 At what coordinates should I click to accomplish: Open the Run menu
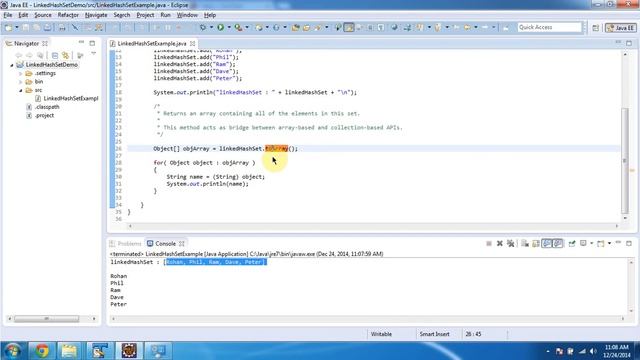(x=165, y=15)
